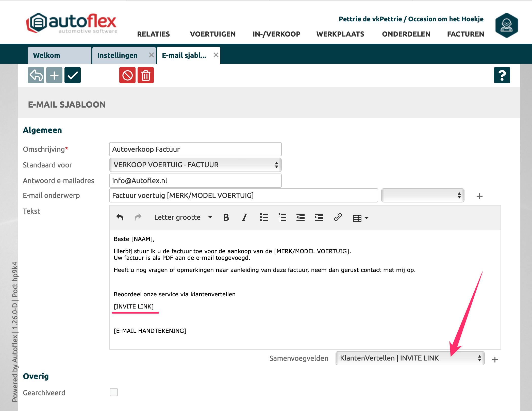
Task: Toggle italic formatting in editor
Action: click(244, 217)
